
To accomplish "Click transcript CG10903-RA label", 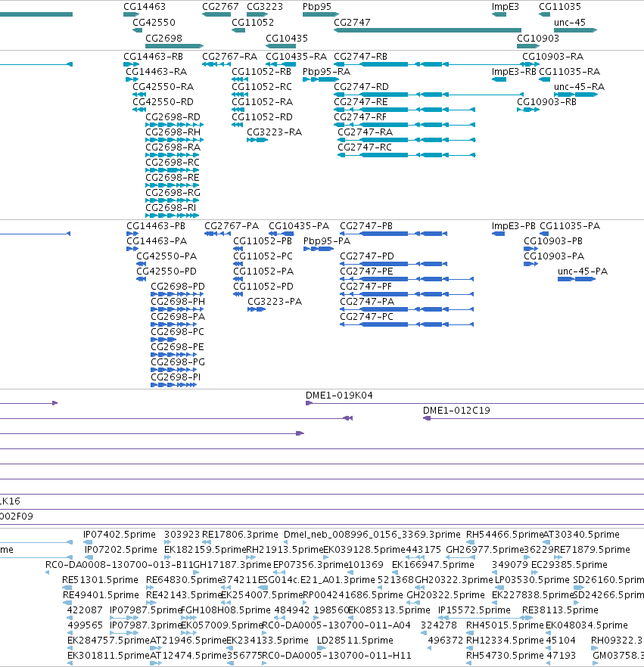I will [x=552, y=57].
